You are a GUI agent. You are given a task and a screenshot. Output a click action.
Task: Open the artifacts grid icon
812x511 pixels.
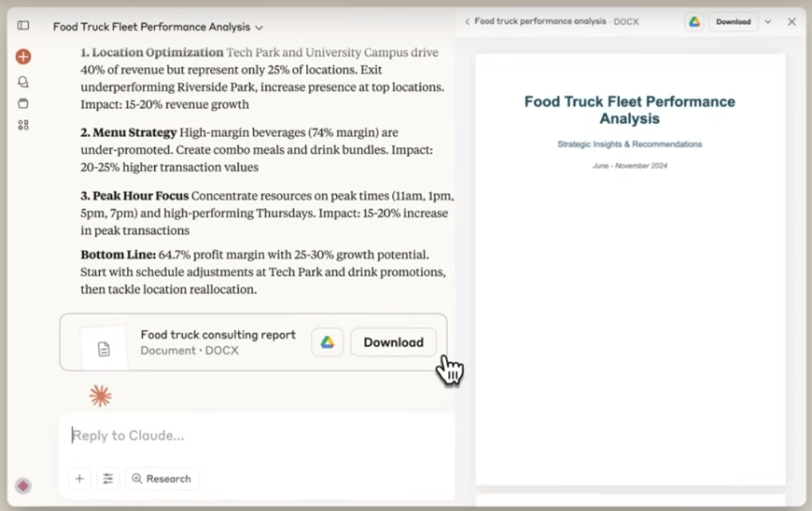point(23,125)
